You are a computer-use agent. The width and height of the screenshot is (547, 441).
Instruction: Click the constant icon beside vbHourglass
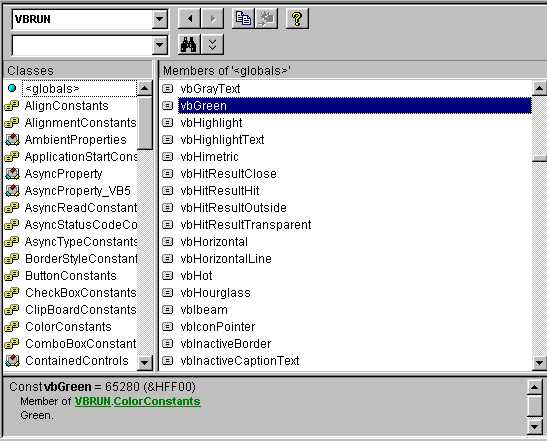tap(168, 292)
